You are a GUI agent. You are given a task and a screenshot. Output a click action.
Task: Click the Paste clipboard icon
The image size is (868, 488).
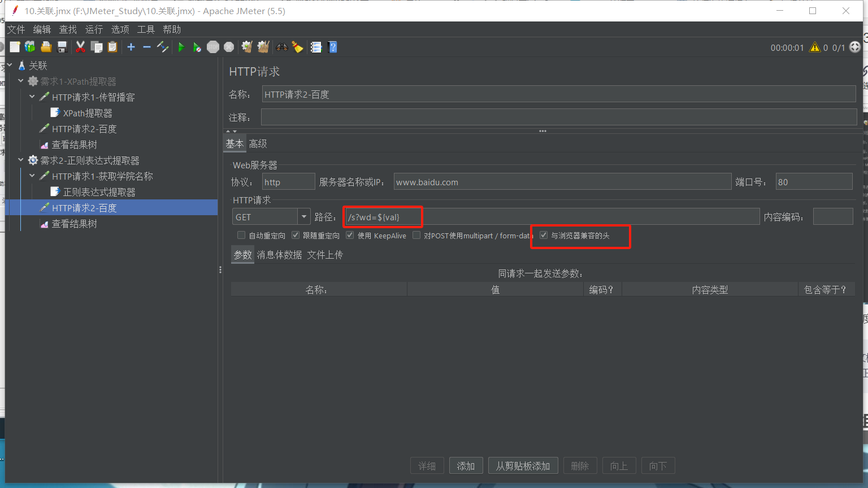click(112, 47)
